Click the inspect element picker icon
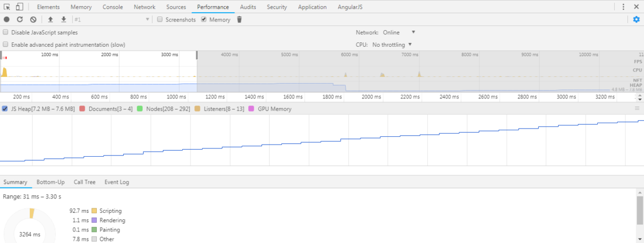 (x=7, y=7)
